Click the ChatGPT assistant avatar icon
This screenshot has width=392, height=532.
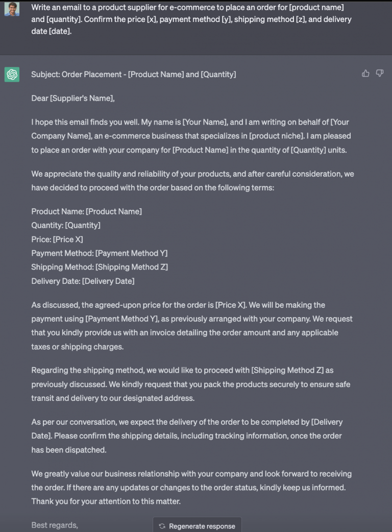click(x=11, y=74)
